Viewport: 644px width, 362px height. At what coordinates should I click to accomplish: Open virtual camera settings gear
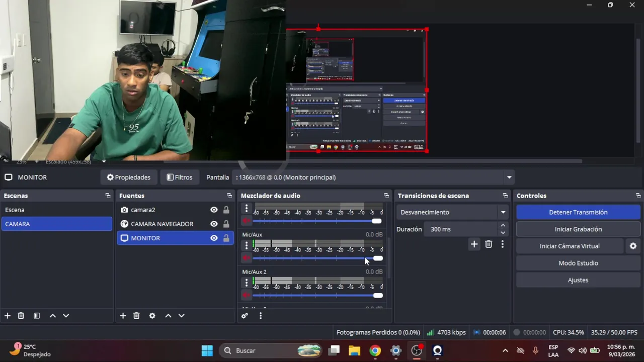(633, 246)
